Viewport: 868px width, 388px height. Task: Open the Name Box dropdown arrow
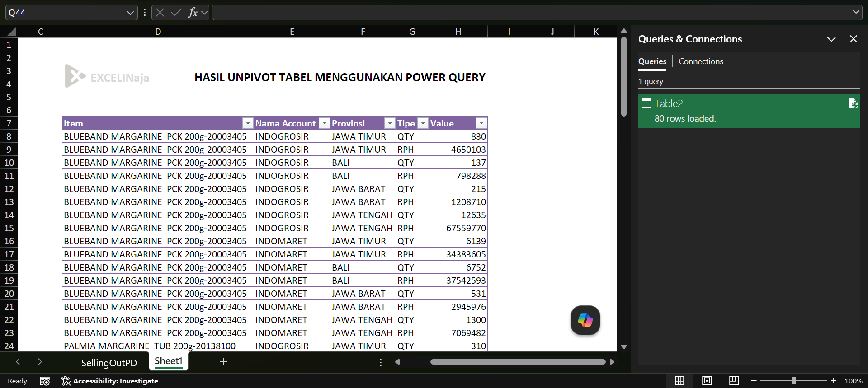[130, 13]
